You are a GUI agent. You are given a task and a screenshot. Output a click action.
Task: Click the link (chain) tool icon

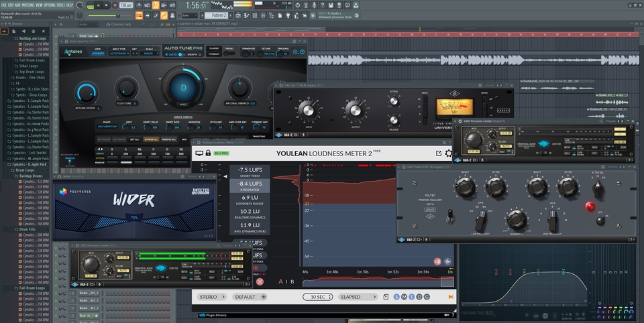(164, 15)
